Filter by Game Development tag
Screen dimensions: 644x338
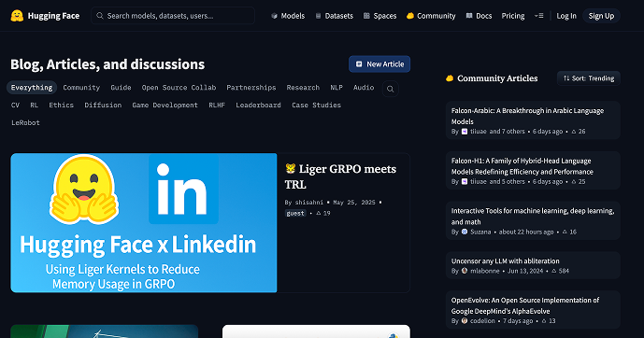(165, 105)
